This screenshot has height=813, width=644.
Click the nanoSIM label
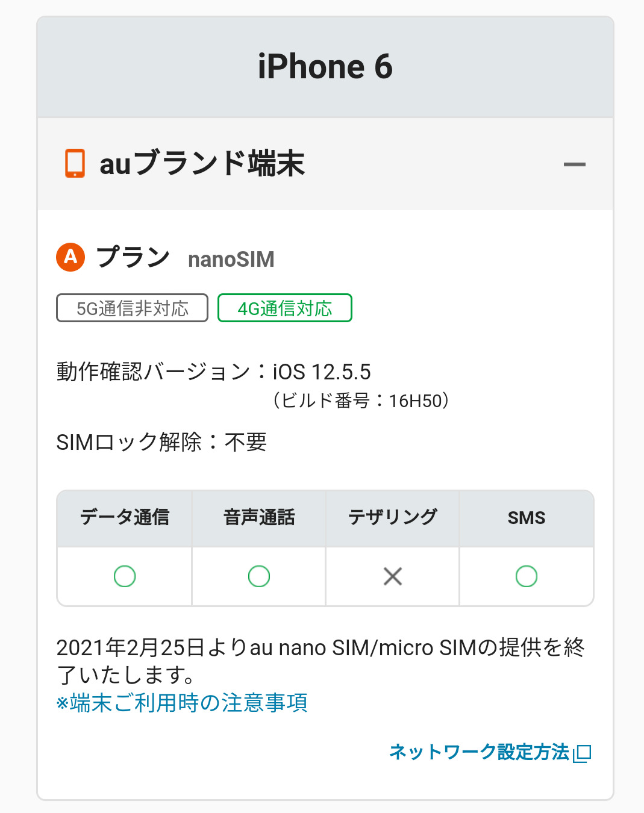(231, 260)
